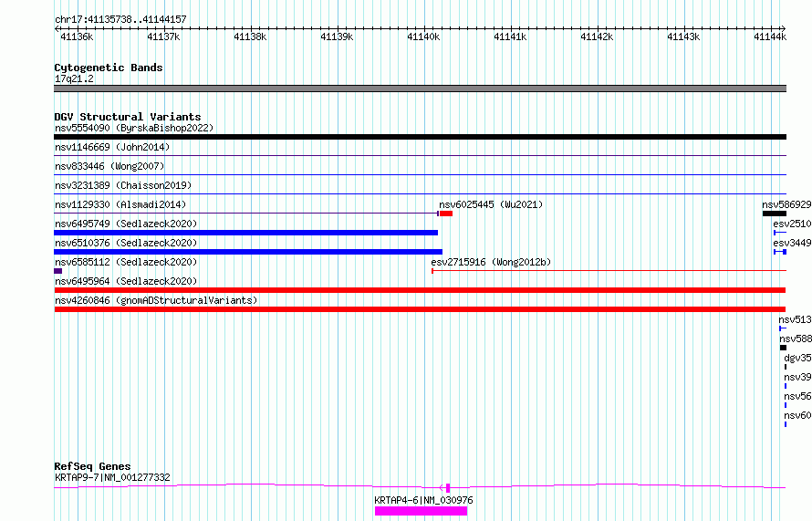Open variant nsv1146669 (John2014) label
This screenshot has width=812, height=521.
coord(112,147)
